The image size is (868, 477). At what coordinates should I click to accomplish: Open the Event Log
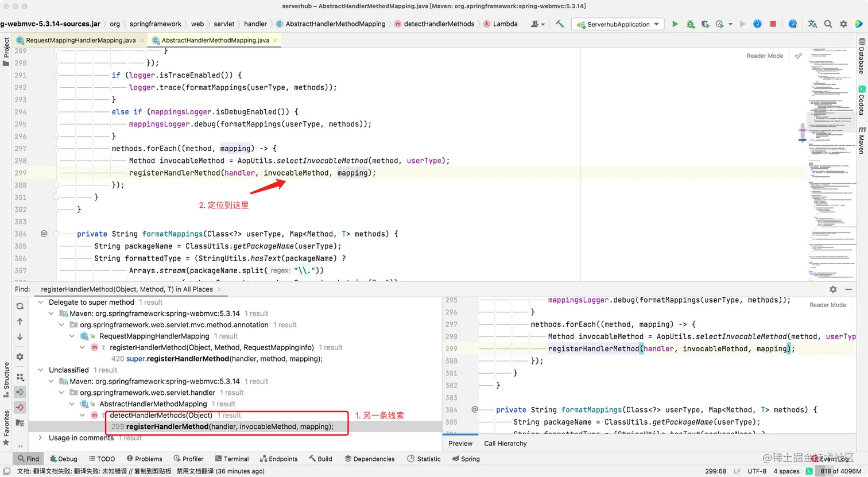(x=831, y=459)
